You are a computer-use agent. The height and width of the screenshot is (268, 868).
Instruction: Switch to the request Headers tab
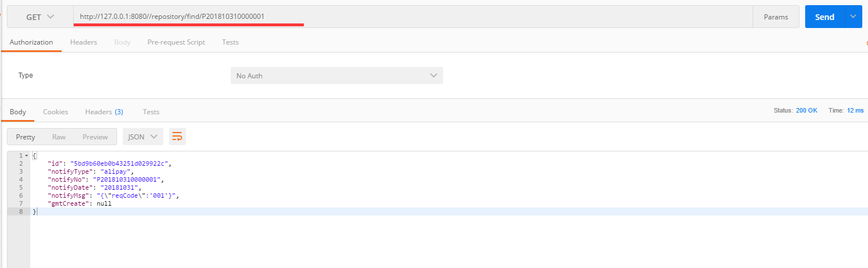tap(83, 42)
